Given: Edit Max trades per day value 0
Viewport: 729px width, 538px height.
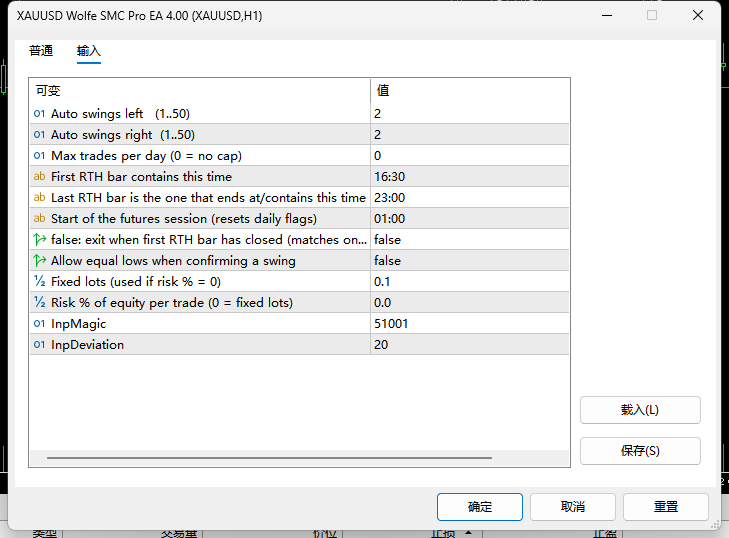Looking at the screenshot, I should (x=470, y=155).
